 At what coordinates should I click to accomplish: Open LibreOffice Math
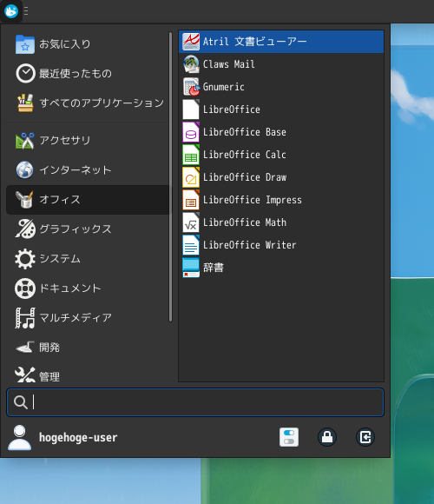[x=281, y=222]
